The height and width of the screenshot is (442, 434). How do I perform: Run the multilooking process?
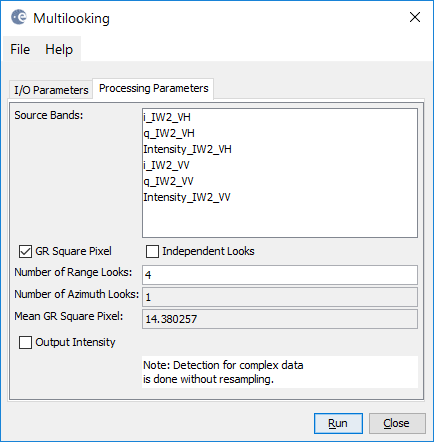click(338, 423)
